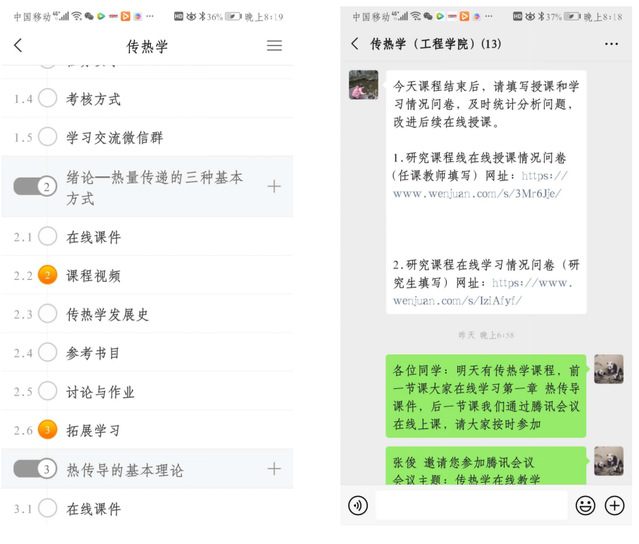Expand chapter 3 热传导的基本理论 plus icon
This screenshot has height=544, width=639.
274,469
